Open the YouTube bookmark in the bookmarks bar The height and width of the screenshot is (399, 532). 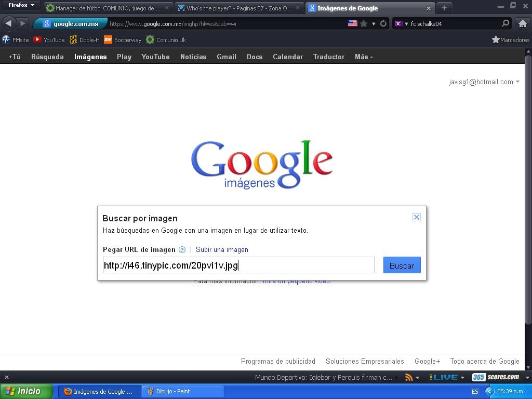click(49, 40)
